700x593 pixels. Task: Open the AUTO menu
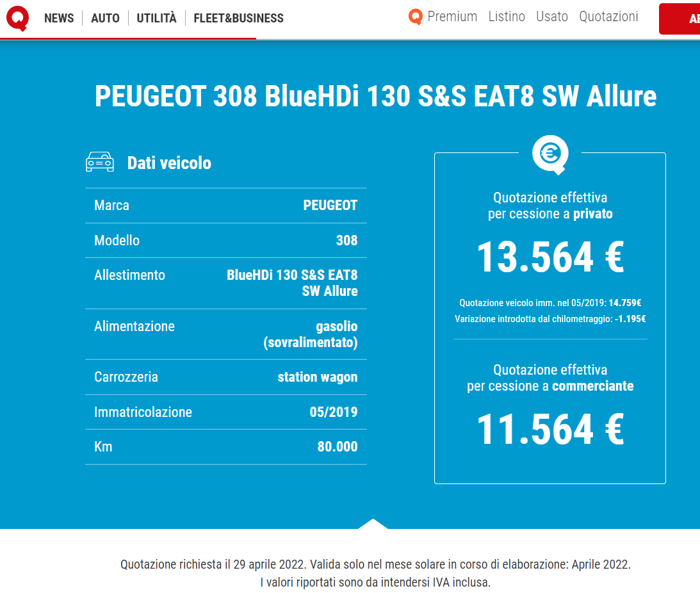[x=105, y=18]
